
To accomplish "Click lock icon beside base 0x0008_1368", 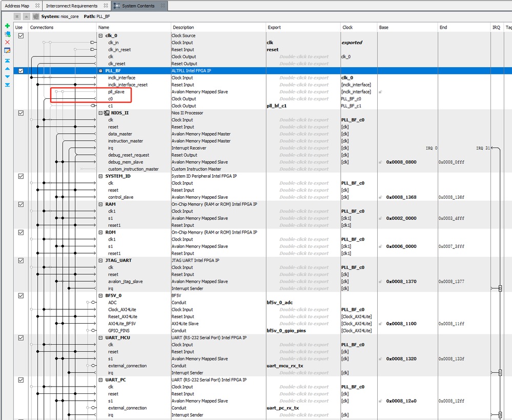I will coord(380,197).
